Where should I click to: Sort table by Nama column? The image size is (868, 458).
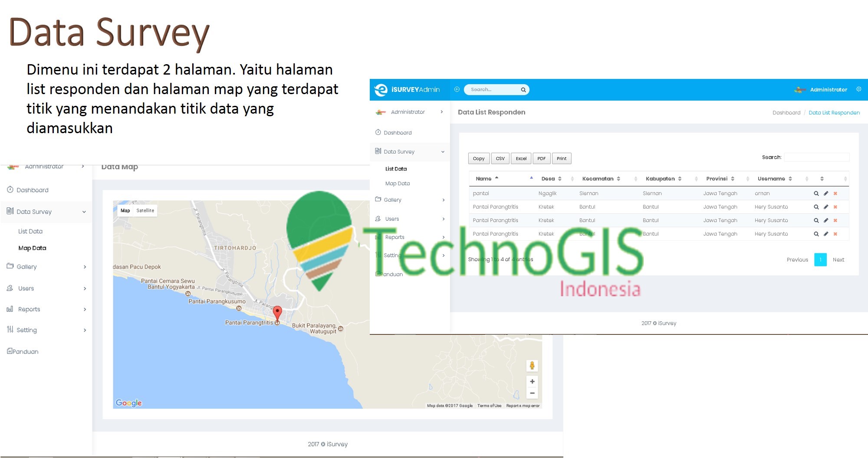point(483,179)
